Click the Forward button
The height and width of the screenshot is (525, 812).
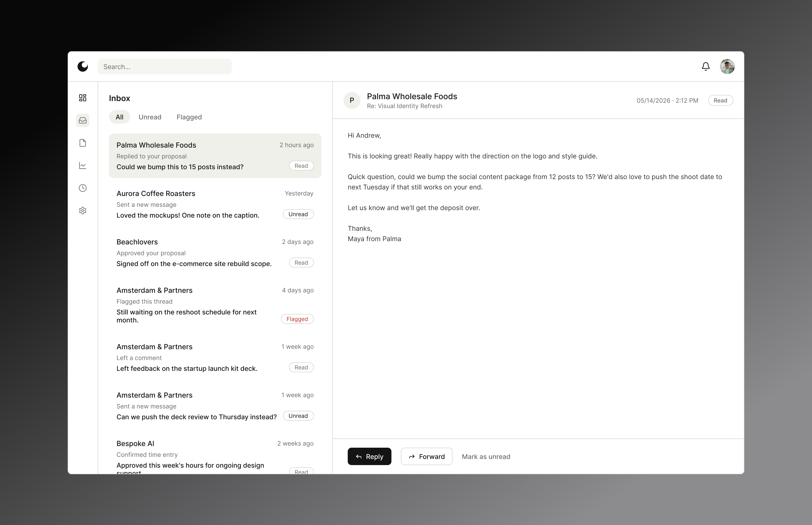coord(426,456)
